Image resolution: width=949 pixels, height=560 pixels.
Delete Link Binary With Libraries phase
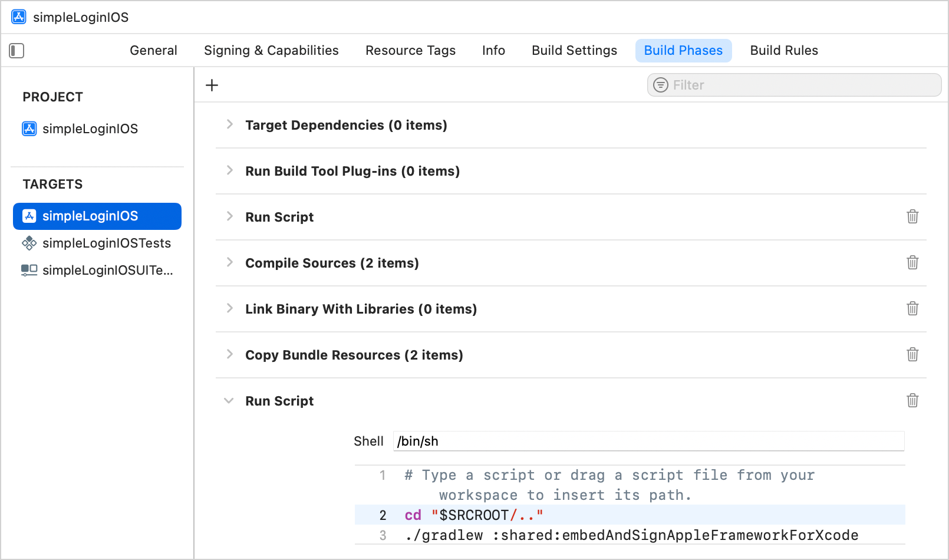pyautogui.click(x=912, y=308)
